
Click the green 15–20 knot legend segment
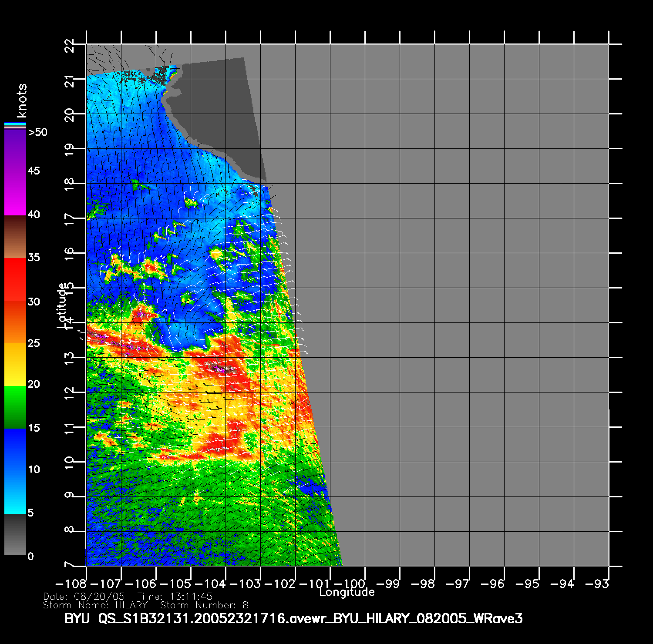(15, 407)
